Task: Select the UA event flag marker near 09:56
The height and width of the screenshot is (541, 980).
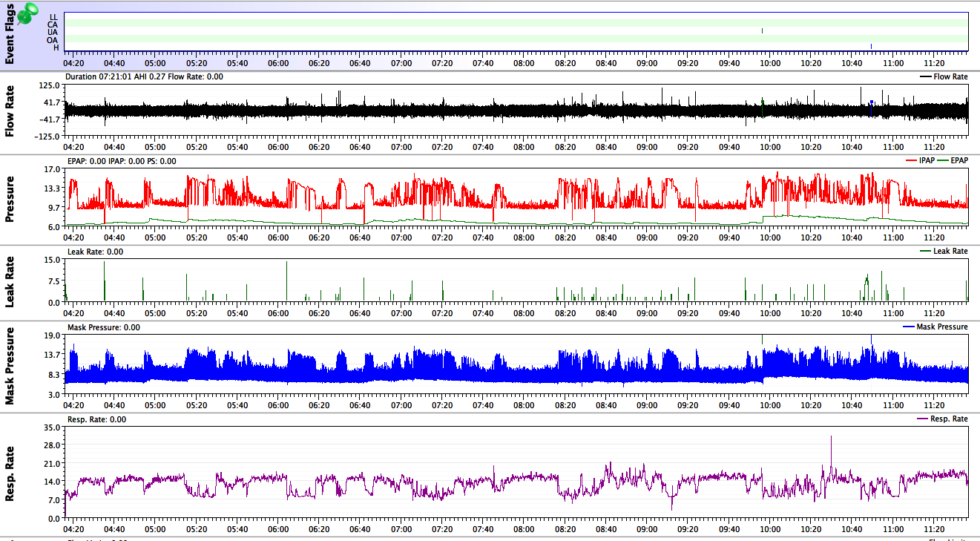Action: 762,30
